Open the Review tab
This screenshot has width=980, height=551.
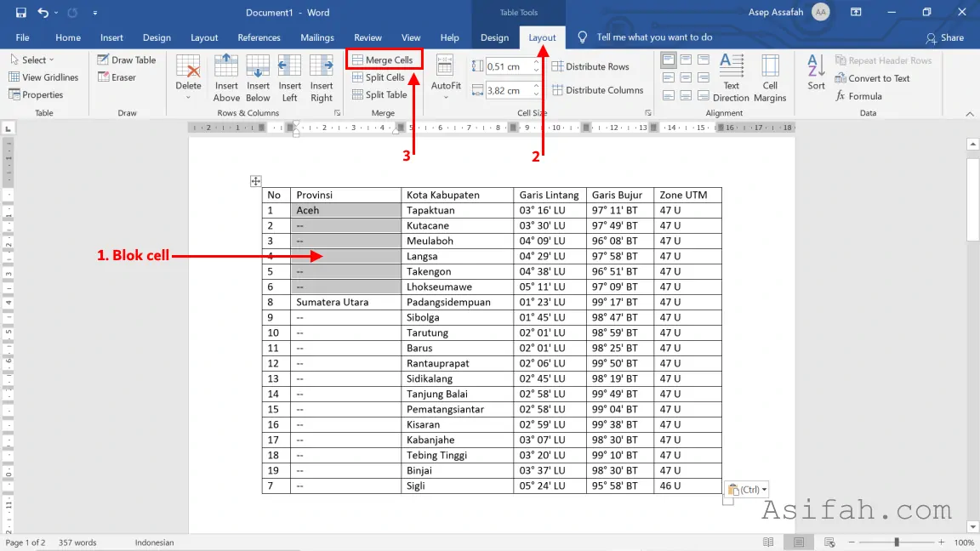coord(367,37)
